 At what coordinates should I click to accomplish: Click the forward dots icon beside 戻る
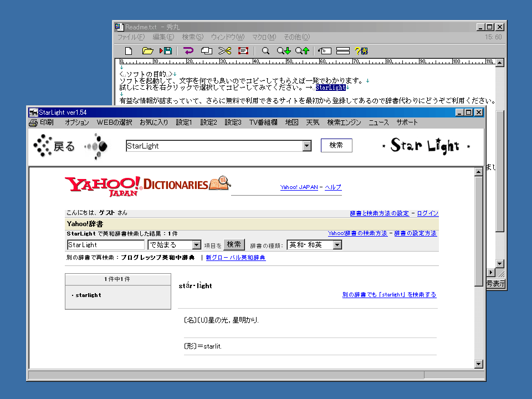[x=96, y=146]
